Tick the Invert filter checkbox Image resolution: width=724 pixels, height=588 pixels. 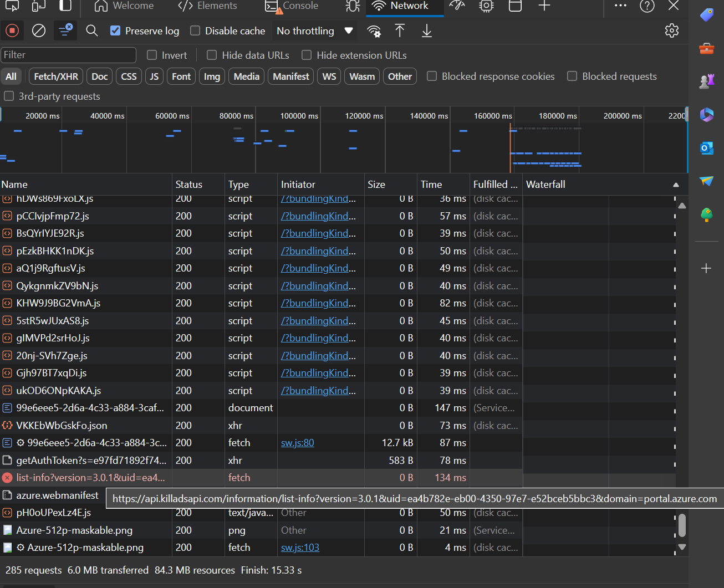pos(152,55)
